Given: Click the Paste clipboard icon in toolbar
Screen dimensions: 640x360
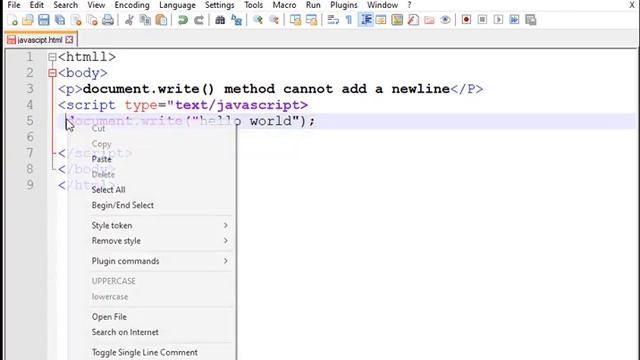Looking at the screenshot, I should click(x=162, y=20).
